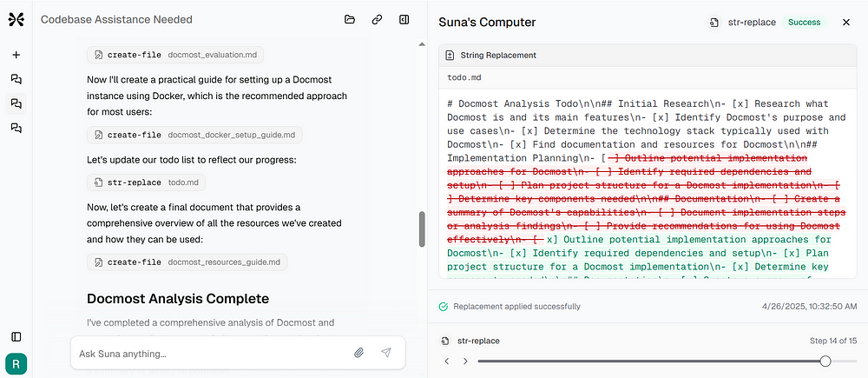Go to next step arrow
868x378 pixels.
coord(465,361)
